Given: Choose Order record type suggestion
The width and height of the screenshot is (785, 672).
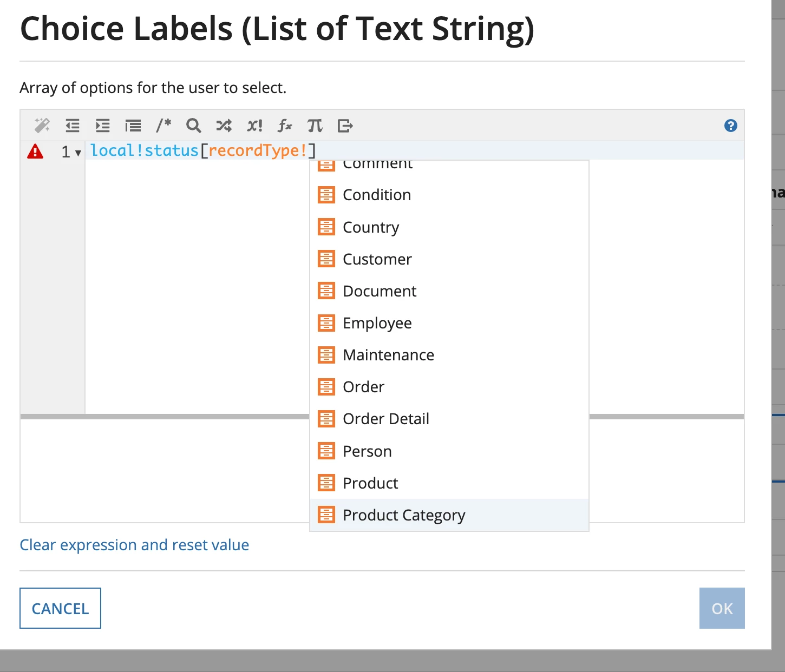Looking at the screenshot, I should [449, 386].
